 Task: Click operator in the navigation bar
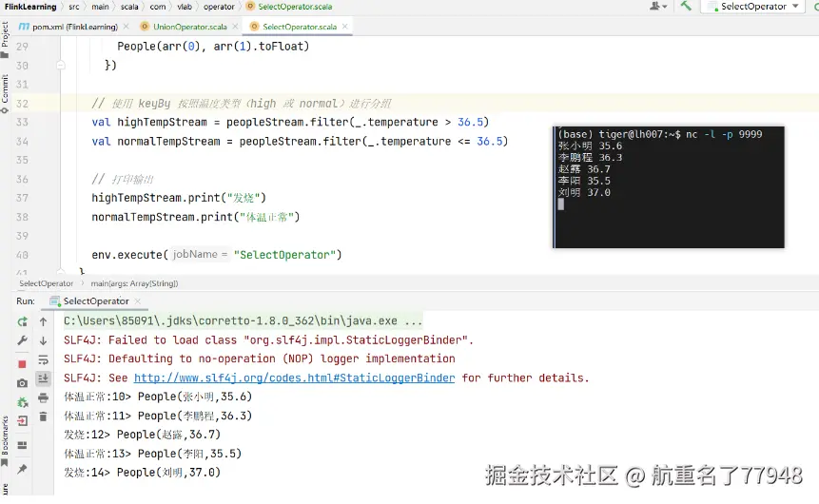pos(219,7)
